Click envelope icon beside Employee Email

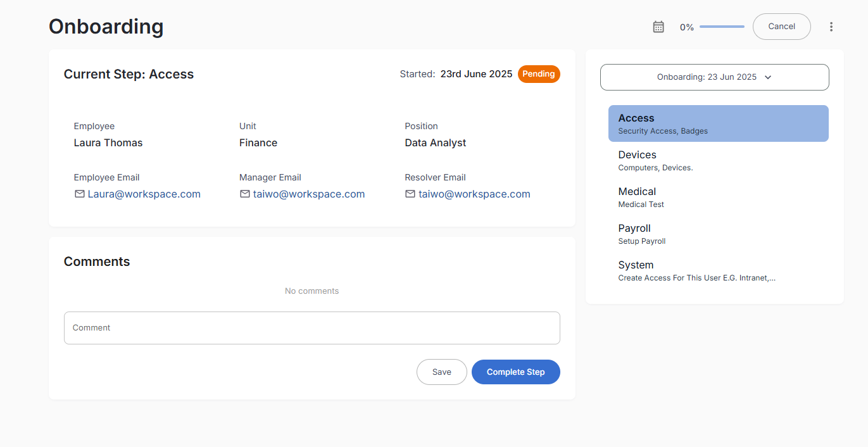pyautogui.click(x=80, y=194)
